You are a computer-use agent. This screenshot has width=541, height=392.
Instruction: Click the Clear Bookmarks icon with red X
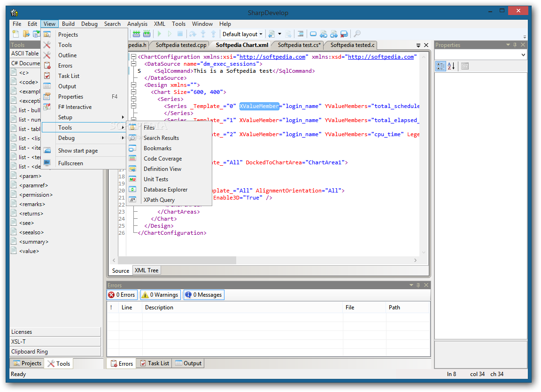[x=344, y=34]
